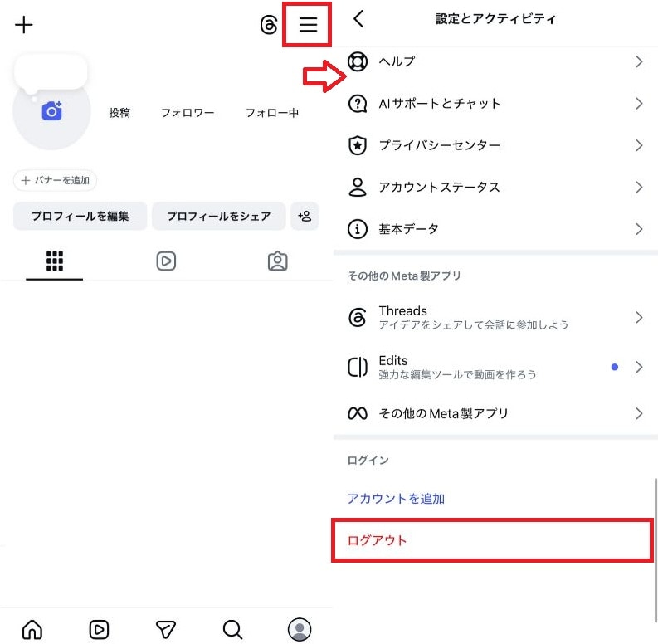Go back from 設定とアクティビティ
Screen dimensions: 658x644
[358, 19]
